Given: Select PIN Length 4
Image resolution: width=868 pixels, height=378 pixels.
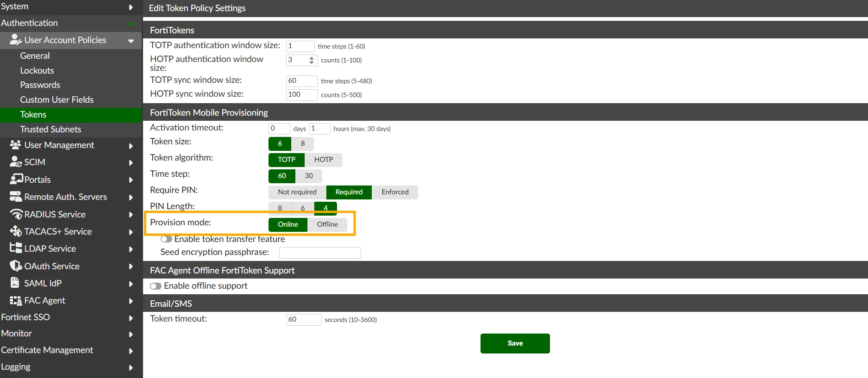Looking at the screenshot, I should click(325, 208).
